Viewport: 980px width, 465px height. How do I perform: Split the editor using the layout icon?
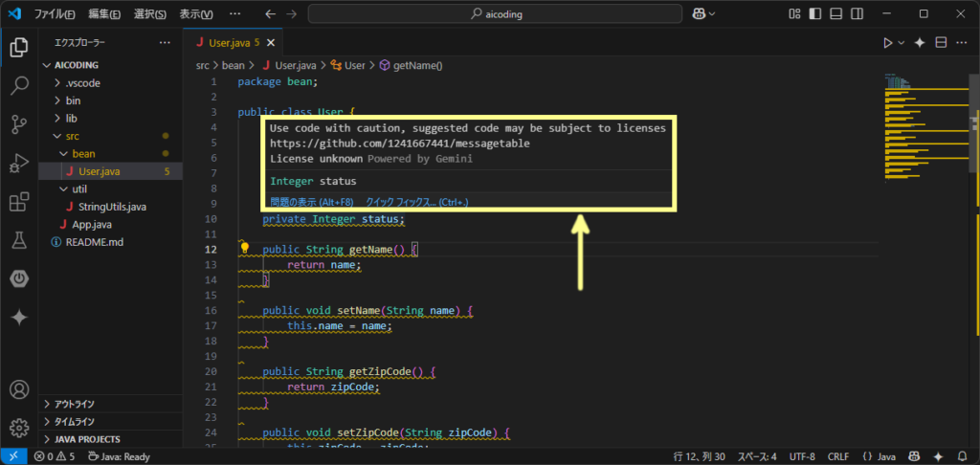[x=941, y=42]
